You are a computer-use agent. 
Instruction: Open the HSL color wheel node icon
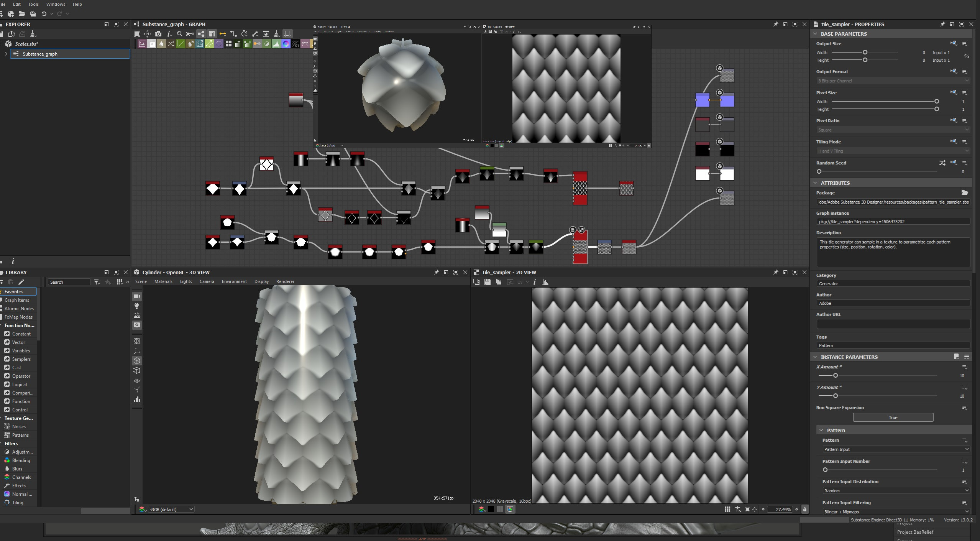[286, 44]
